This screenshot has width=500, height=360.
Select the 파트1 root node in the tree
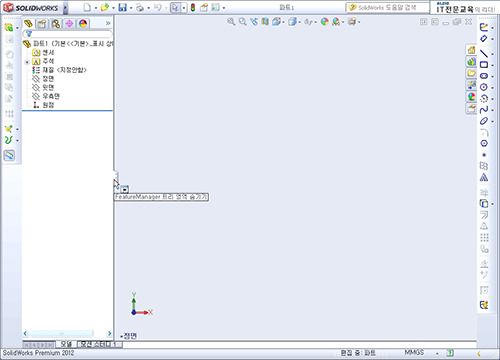pyautogui.click(x=68, y=44)
